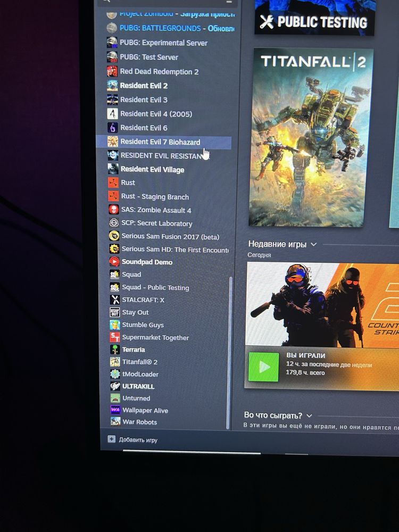Click the Squad game icon

pyautogui.click(x=114, y=274)
